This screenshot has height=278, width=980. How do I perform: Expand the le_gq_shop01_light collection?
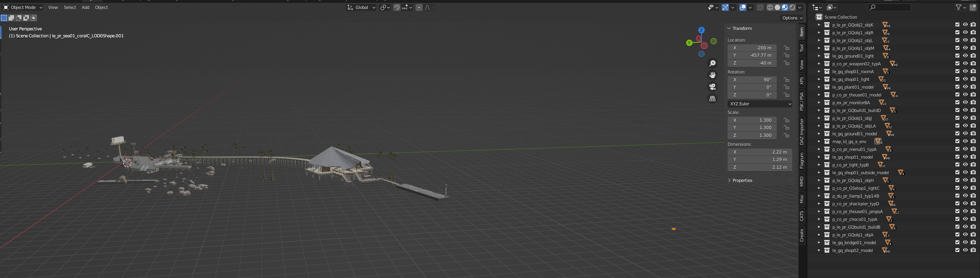[x=819, y=79]
